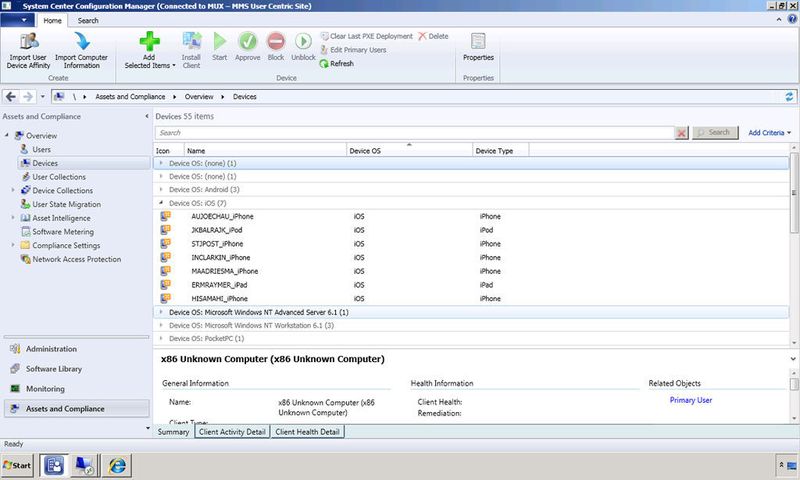Image resolution: width=800 pixels, height=480 pixels.
Task: Clear search with the red X button
Action: 681,133
